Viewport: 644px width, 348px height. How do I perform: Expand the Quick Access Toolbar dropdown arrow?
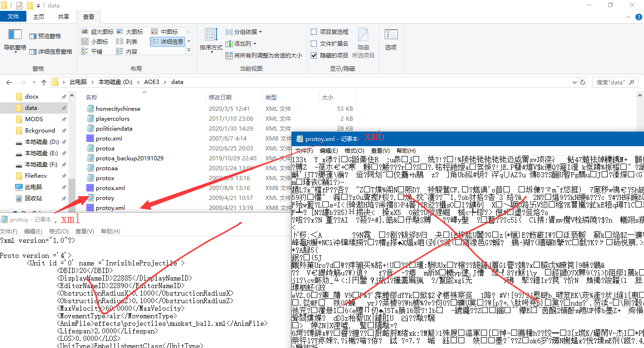(38, 6)
